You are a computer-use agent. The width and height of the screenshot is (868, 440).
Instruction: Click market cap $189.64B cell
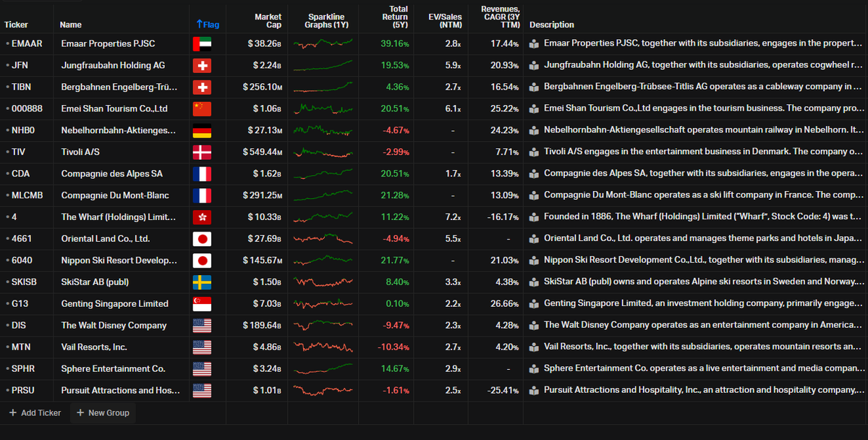[x=264, y=326]
